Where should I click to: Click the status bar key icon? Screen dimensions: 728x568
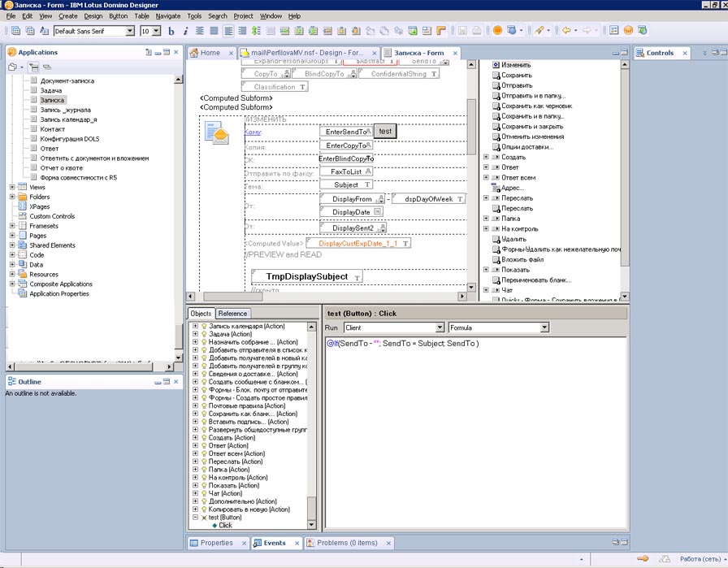point(643,559)
